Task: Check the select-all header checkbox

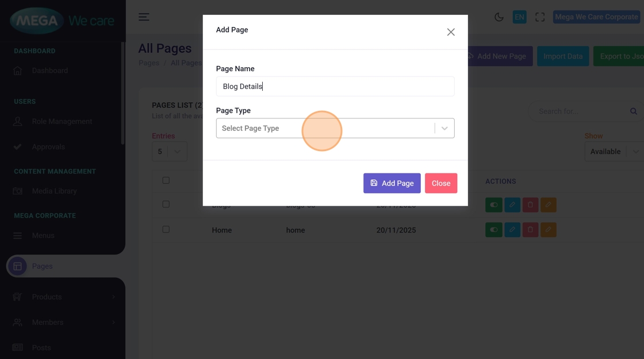Action: click(x=166, y=180)
